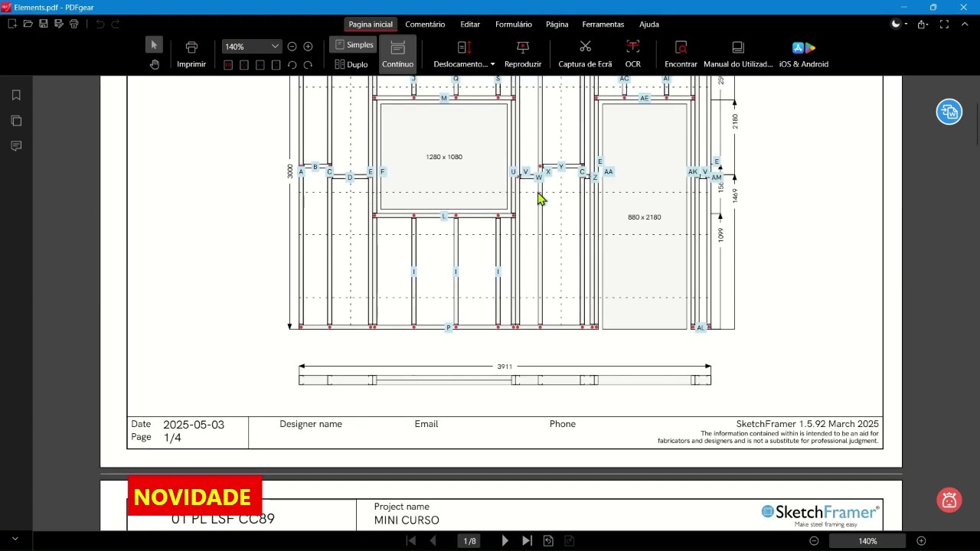
Task: Toggle Contínuo continuous scrolling
Action: click(x=397, y=54)
